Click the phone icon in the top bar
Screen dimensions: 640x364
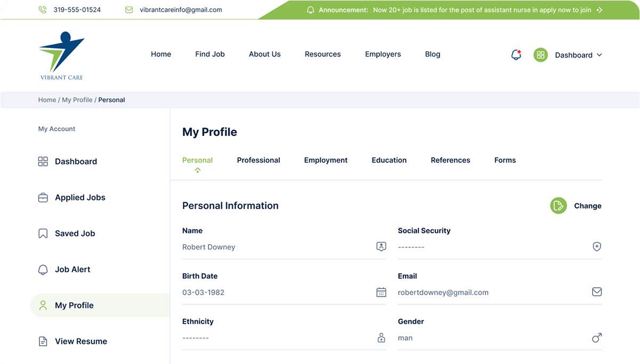point(42,9)
